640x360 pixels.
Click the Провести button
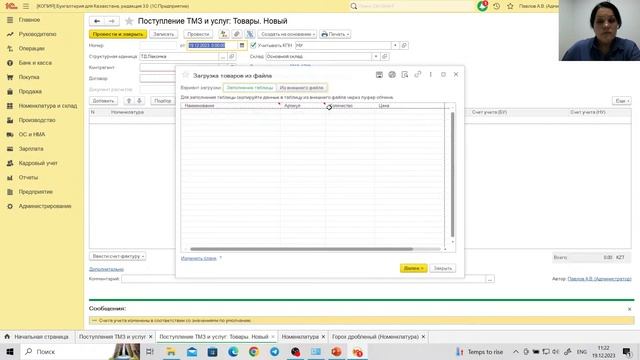198,34
